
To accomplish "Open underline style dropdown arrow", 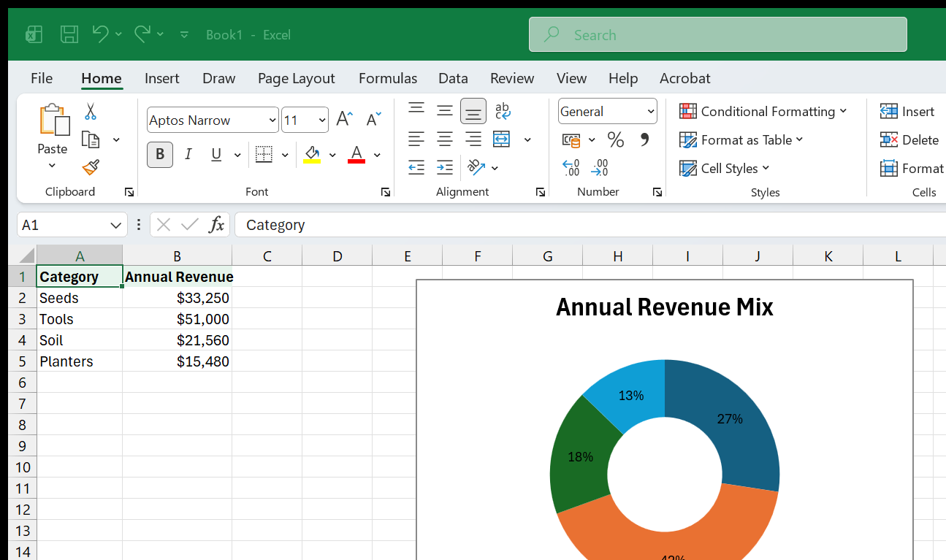I will pyautogui.click(x=237, y=155).
